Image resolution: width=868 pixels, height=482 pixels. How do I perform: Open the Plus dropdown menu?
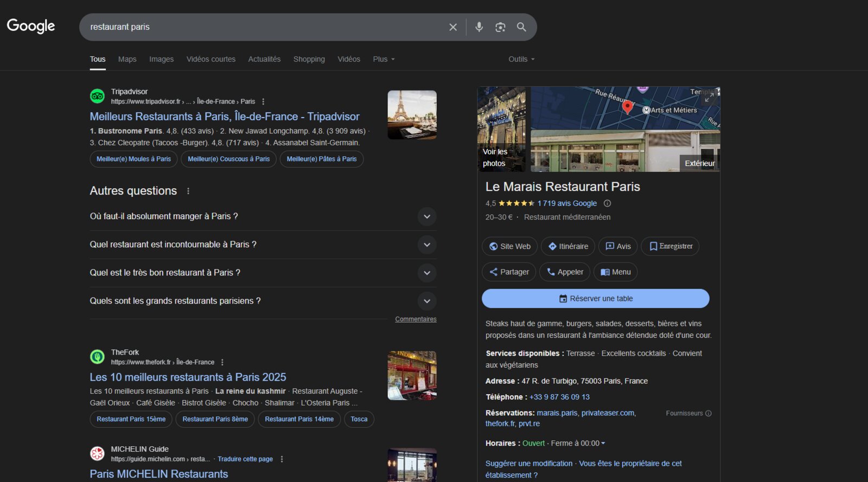384,59
